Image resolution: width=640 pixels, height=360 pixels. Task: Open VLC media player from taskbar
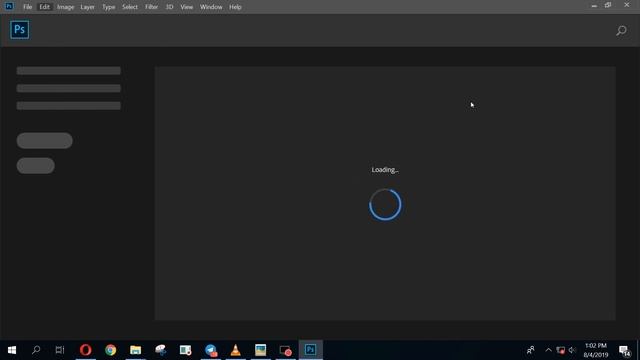(x=236, y=350)
